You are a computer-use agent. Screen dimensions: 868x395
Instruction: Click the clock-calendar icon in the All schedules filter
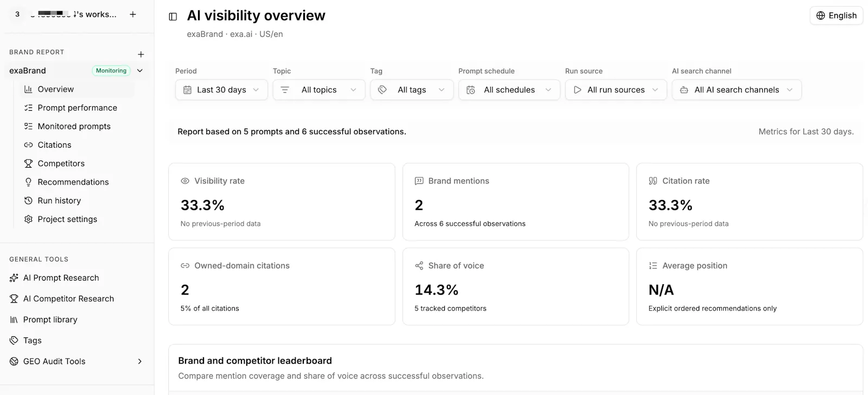[x=471, y=90]
